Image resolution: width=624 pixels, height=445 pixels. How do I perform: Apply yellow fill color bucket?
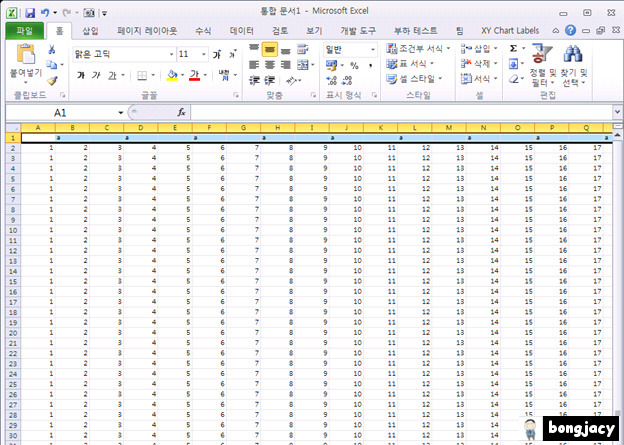(172, 75)
